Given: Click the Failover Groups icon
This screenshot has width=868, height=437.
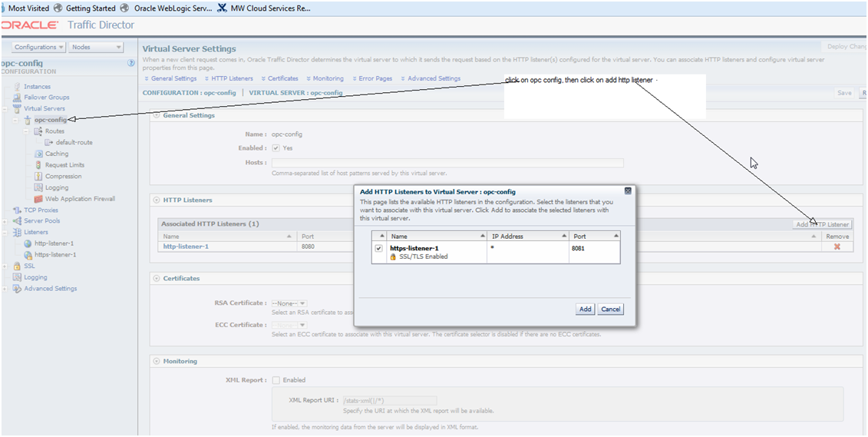Looking at the screenshot, I should click(x=17, y=98).
